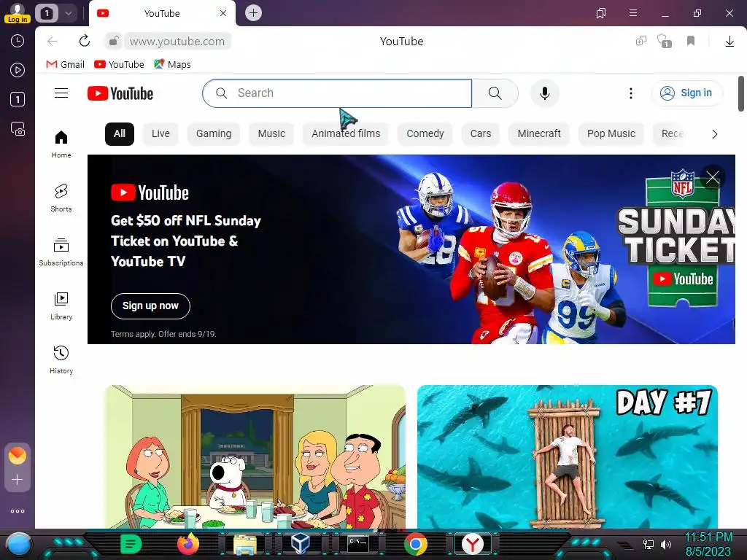
Task: Click Sign up now on the NFL banner
Action: pyautogui.click(x=150, y=306)
